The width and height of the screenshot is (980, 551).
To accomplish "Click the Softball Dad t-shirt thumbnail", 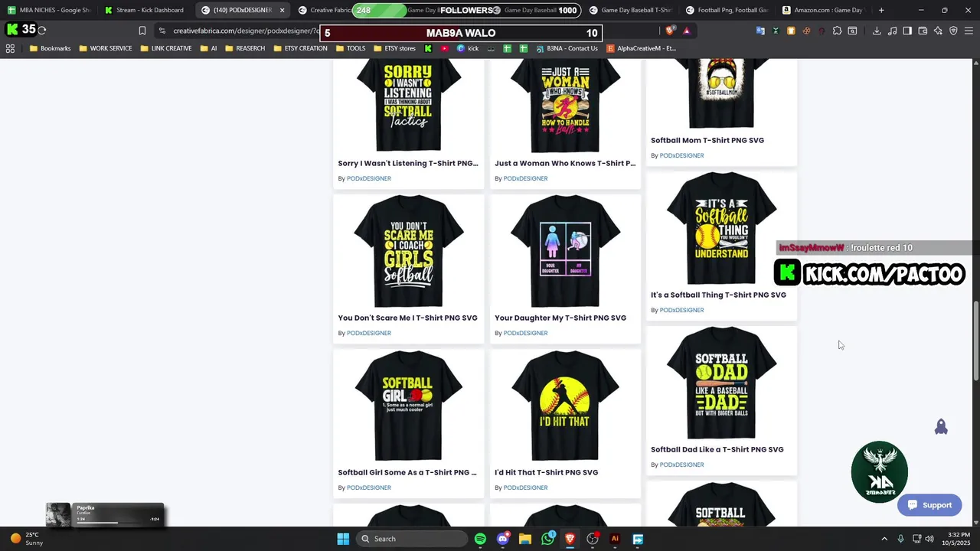I will click(721, 383).
